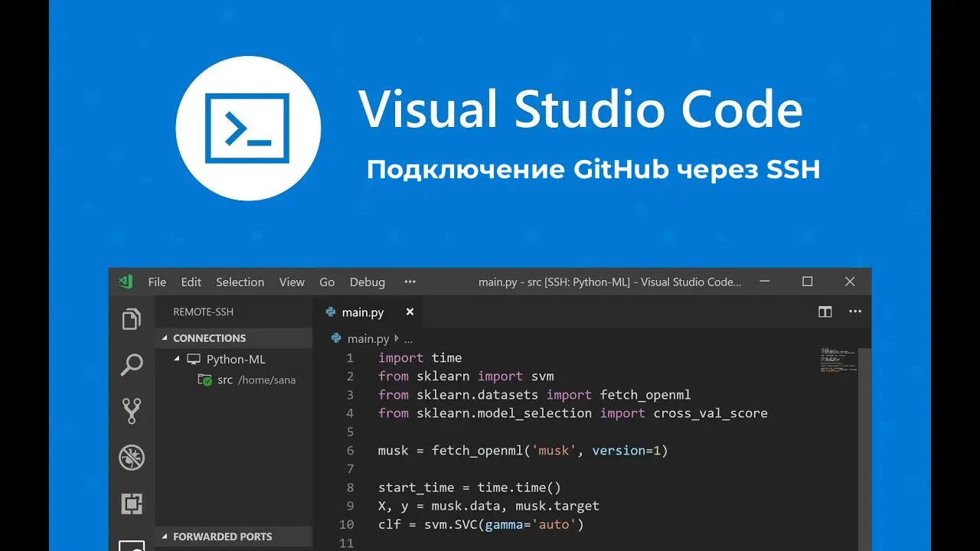
Task: Open the Explorer view in activity bar
Action: tap(132, 318)
